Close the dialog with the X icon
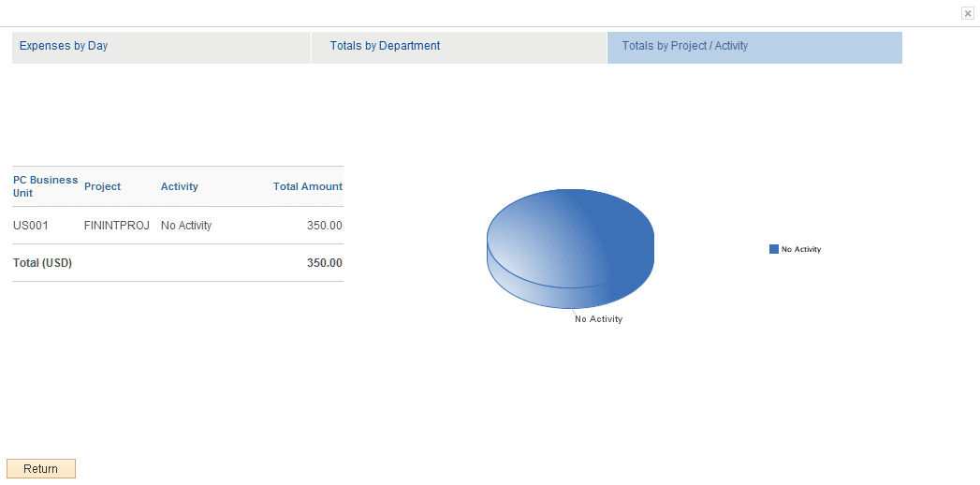Viewport: 980px width, 485px height. (x=968, y=13)
